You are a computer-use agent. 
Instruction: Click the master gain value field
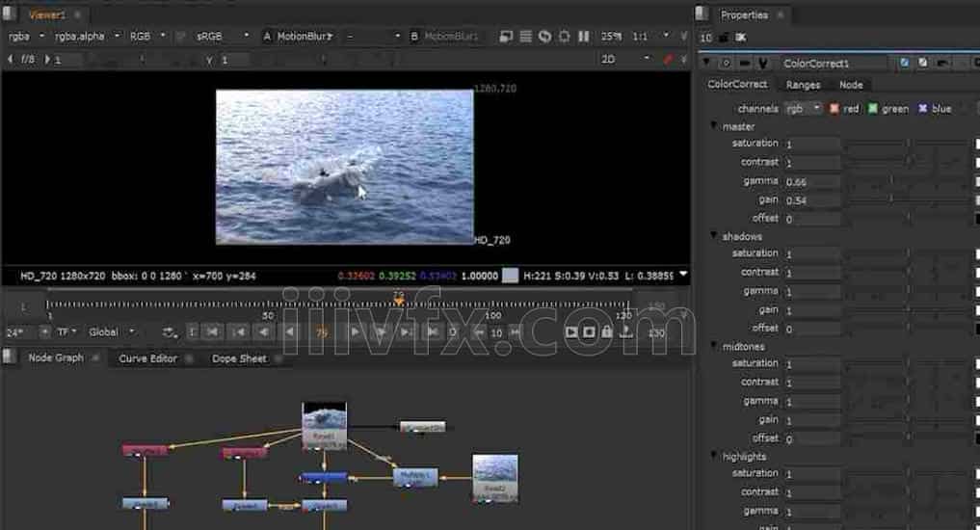[812, 200]
